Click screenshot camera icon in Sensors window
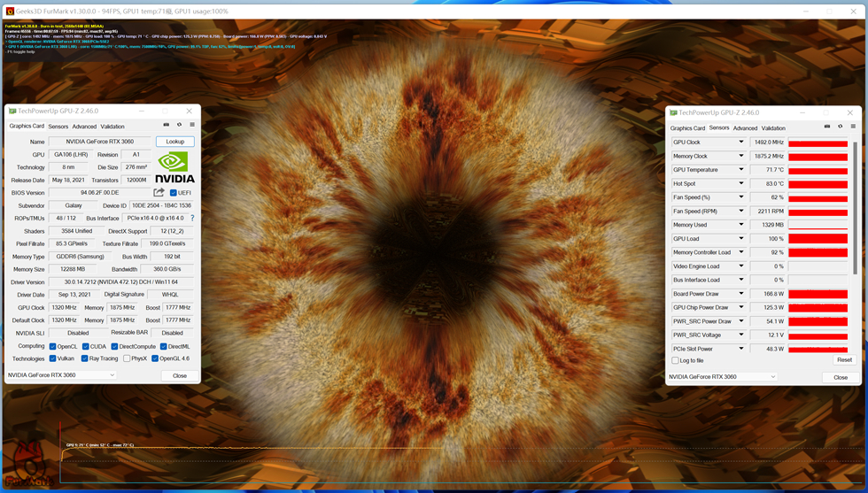This screenshot has height=493, width=868. (827, 127)
